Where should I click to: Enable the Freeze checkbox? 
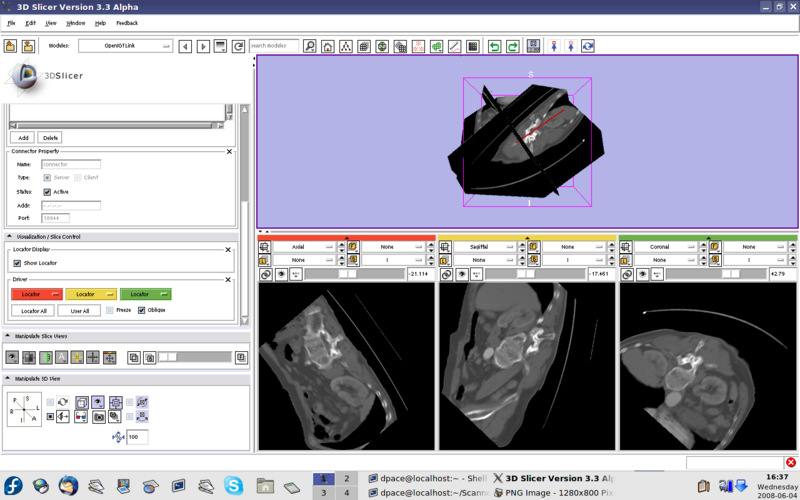click(110, 310)
